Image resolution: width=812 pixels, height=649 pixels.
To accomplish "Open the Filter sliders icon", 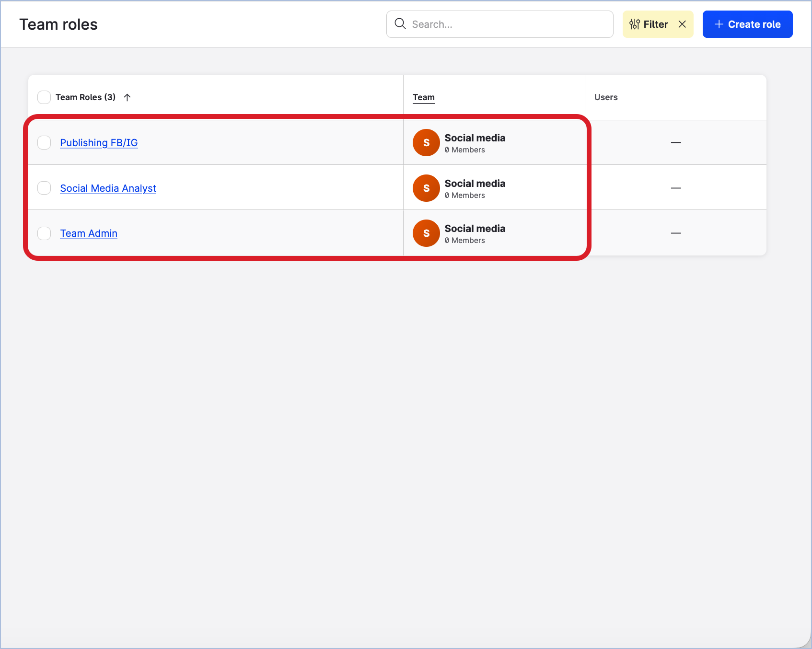I will pyautogui.click(x=635, y=24).
